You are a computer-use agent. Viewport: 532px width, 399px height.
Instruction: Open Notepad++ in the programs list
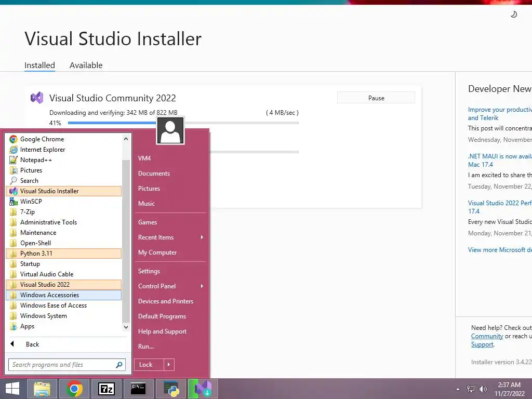click(x=63, y=160)
